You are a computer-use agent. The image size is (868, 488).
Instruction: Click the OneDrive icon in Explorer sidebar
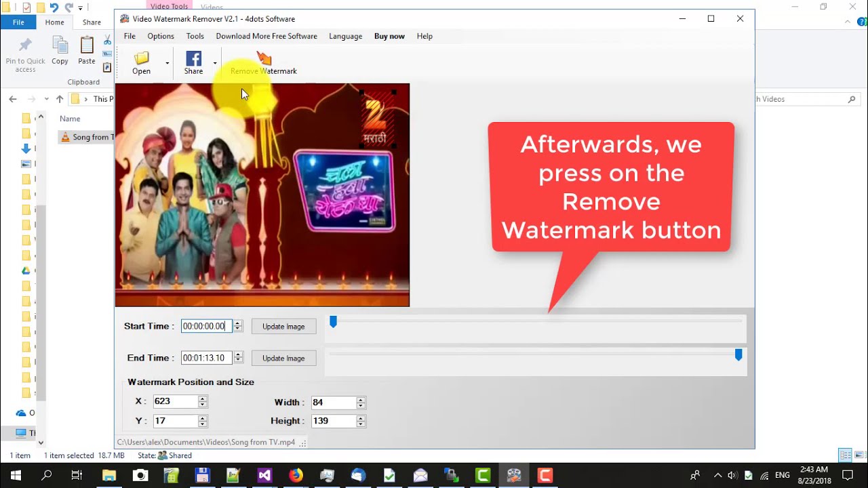[21, 413]
